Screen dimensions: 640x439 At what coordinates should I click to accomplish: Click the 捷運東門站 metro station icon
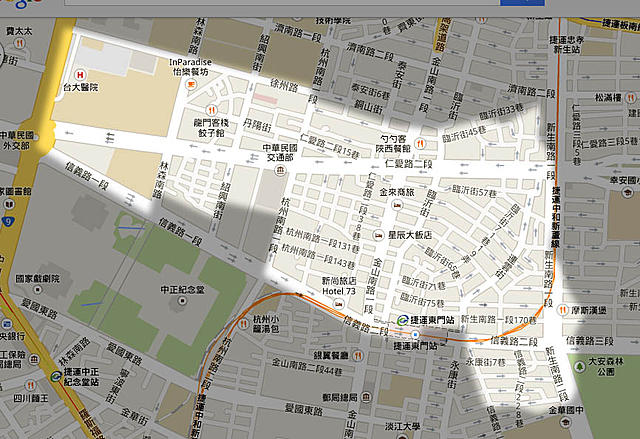[x=402, y=319]
